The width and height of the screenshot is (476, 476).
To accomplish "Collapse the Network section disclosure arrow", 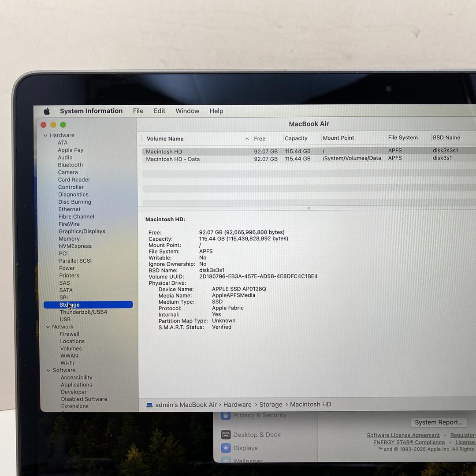I will pyautogui.click(x=48, y=327).
